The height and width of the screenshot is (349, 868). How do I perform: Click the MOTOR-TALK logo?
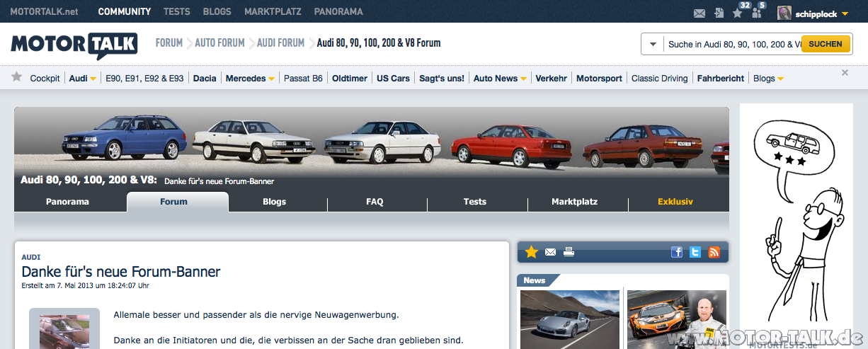(x=74, y=45)
